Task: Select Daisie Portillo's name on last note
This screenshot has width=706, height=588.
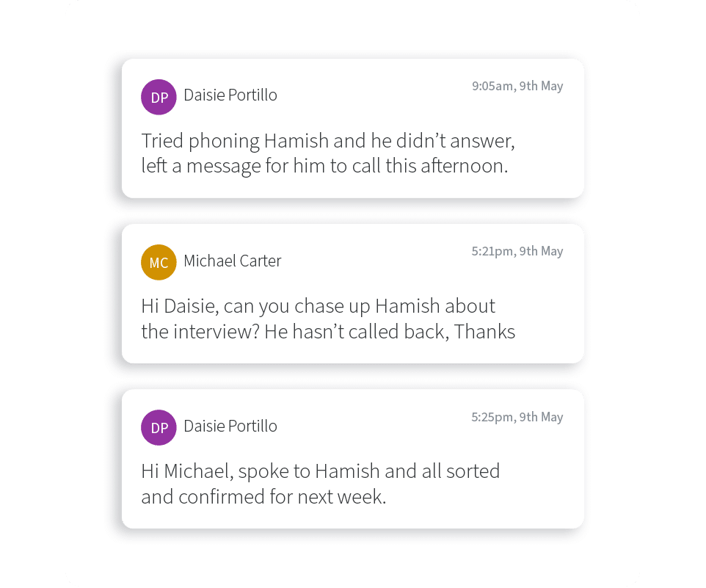Action: 230,426
